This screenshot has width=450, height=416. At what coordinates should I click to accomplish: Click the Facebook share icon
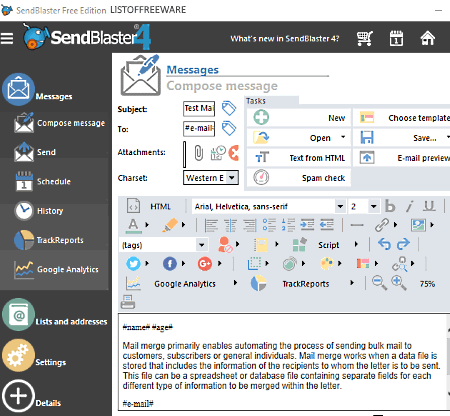tap(170, 264)
